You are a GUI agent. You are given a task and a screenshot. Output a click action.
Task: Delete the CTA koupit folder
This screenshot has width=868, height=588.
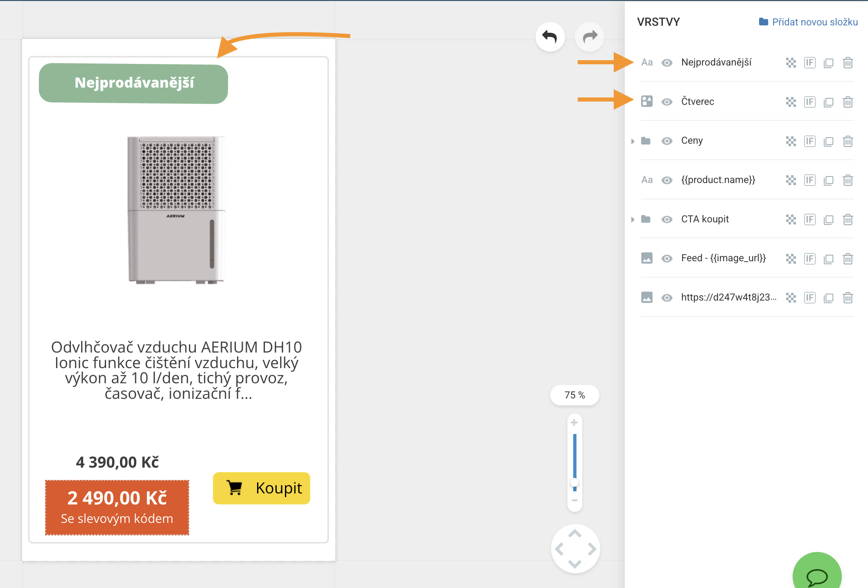pyautogui.click(x=848, y=219)
